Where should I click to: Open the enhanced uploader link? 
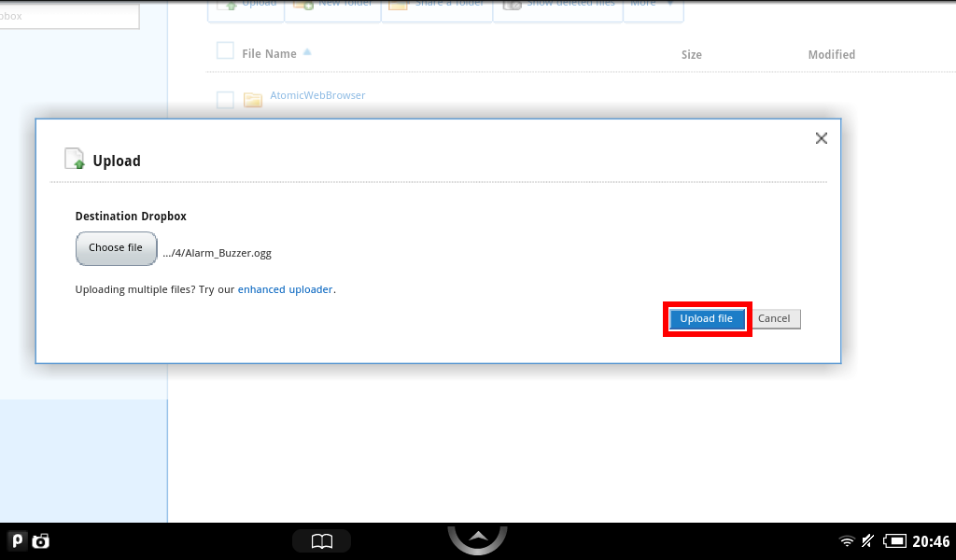click(x=285, y=289)
